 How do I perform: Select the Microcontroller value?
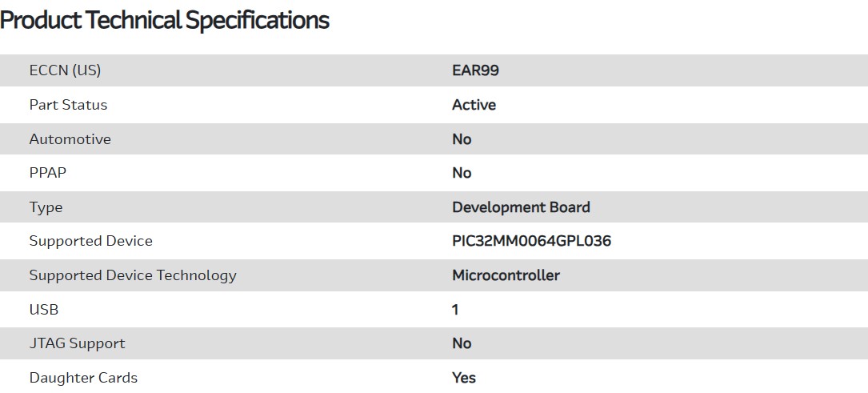point(506,275)
